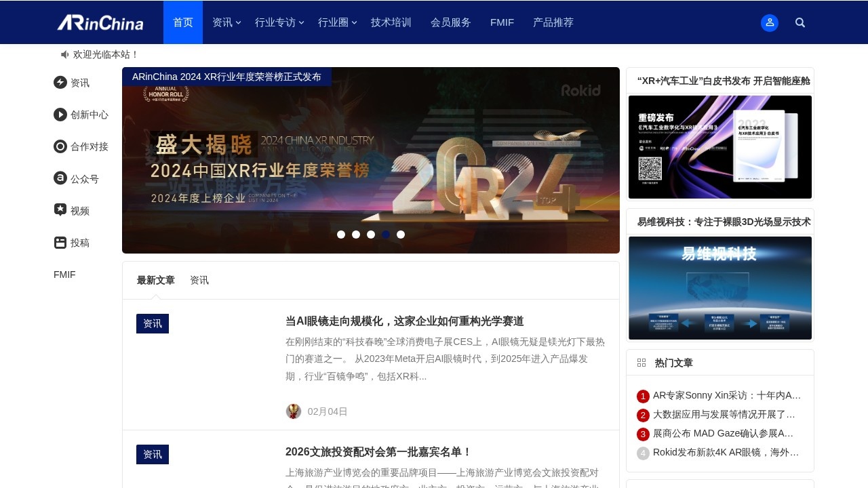This screenshot has height=488, width=868.
Task: Click the ARinChina logo
Action: (100, 22)
